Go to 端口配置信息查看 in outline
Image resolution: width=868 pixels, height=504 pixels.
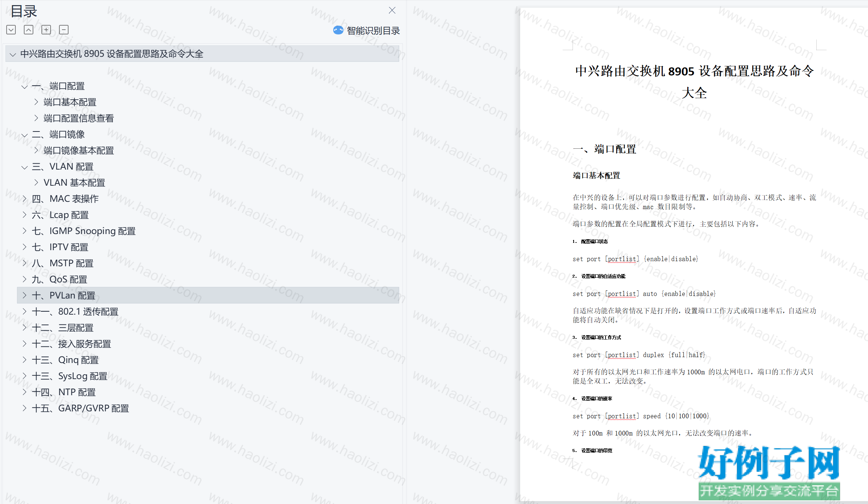coord(79,118)
